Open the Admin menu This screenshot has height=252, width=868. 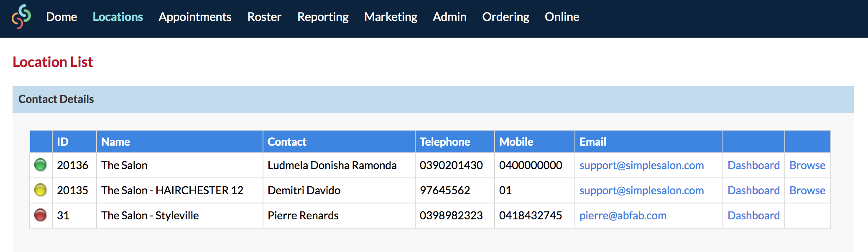coord(449,17)
